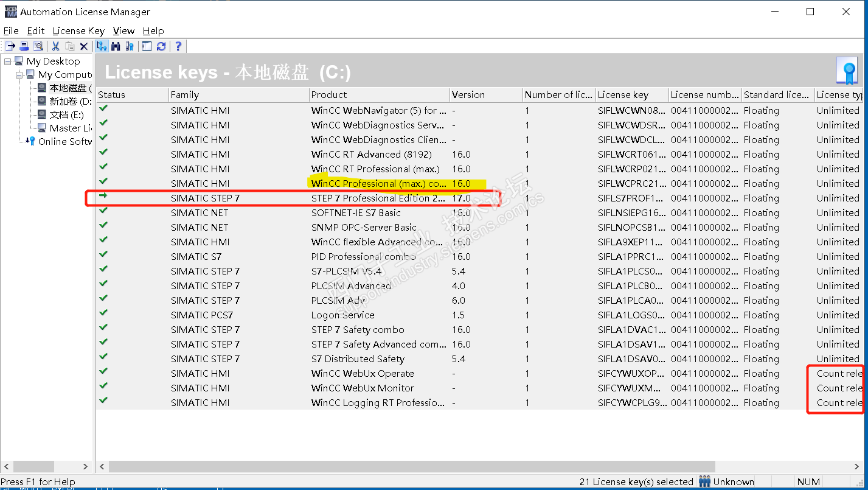Open Print Preview from the toolbar
Screen dimensions: 868x490
38,46
